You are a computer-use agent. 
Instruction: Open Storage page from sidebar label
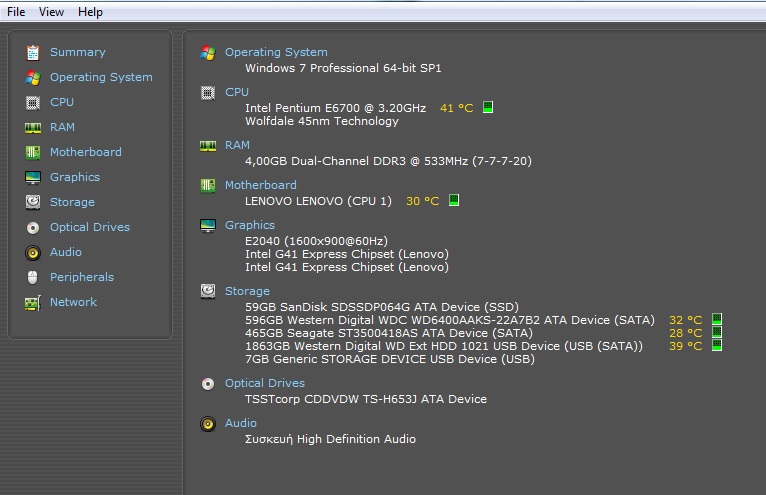[x=72, y=202]
